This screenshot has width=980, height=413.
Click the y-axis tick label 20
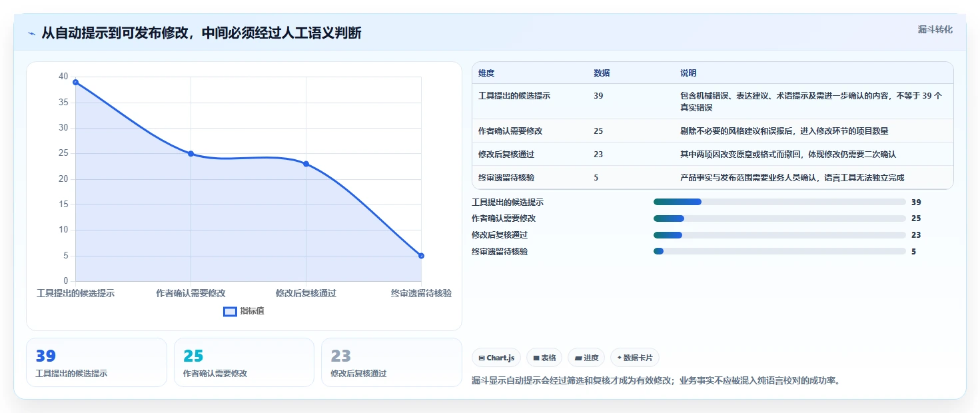[x=63, y=179]
